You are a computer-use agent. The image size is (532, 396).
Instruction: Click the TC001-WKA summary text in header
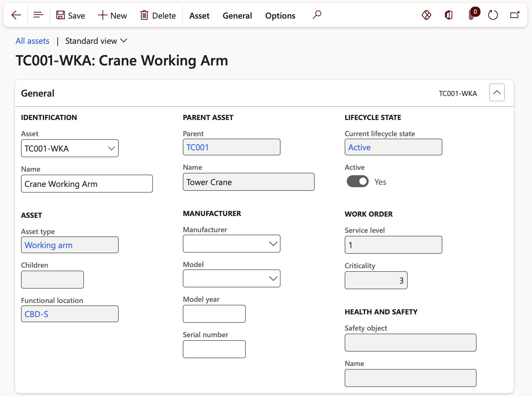coord(458,94)
